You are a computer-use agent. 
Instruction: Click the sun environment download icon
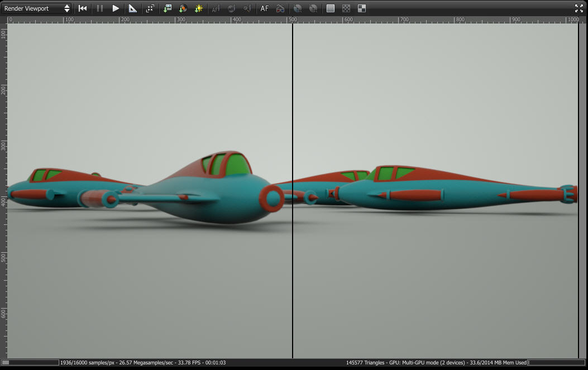click(x=199, y=8)
